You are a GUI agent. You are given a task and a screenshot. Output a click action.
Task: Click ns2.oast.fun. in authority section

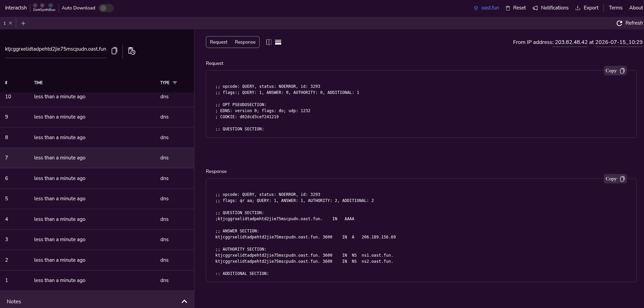pos(377,261)
